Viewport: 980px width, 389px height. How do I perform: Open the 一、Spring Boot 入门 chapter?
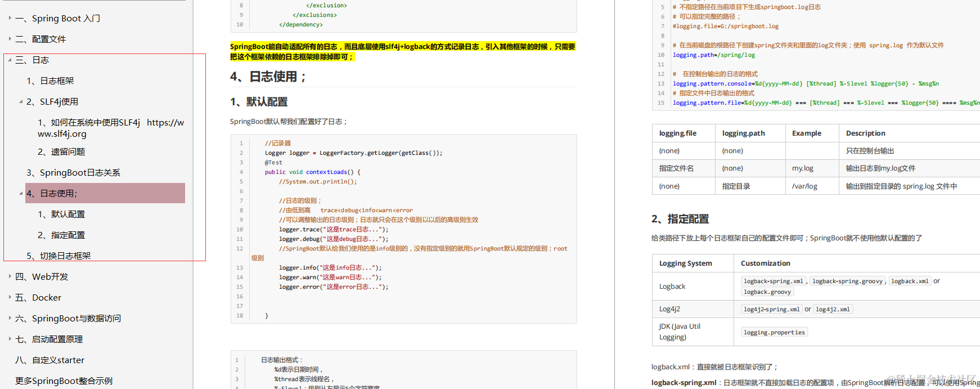(57, 18)
